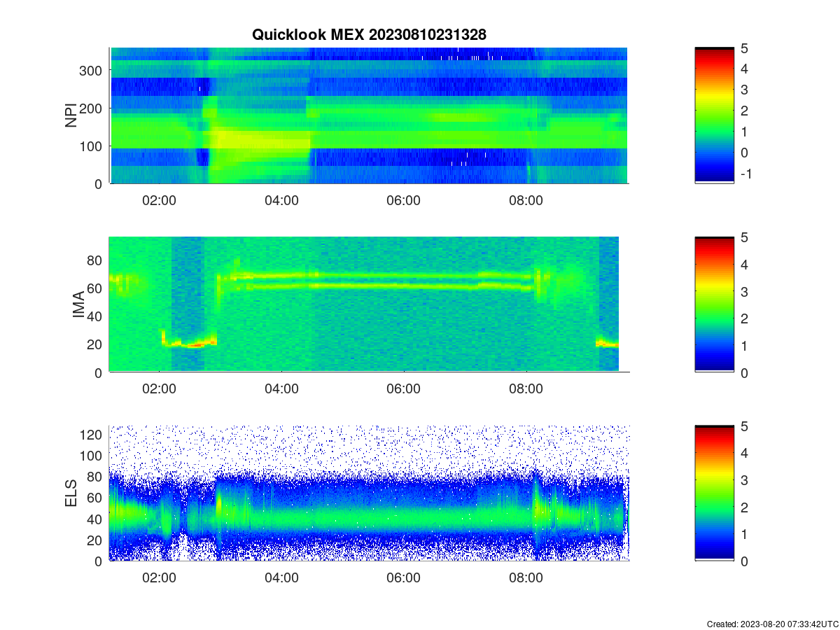Click '08:00' under the NPI plot

pos(526,199)
